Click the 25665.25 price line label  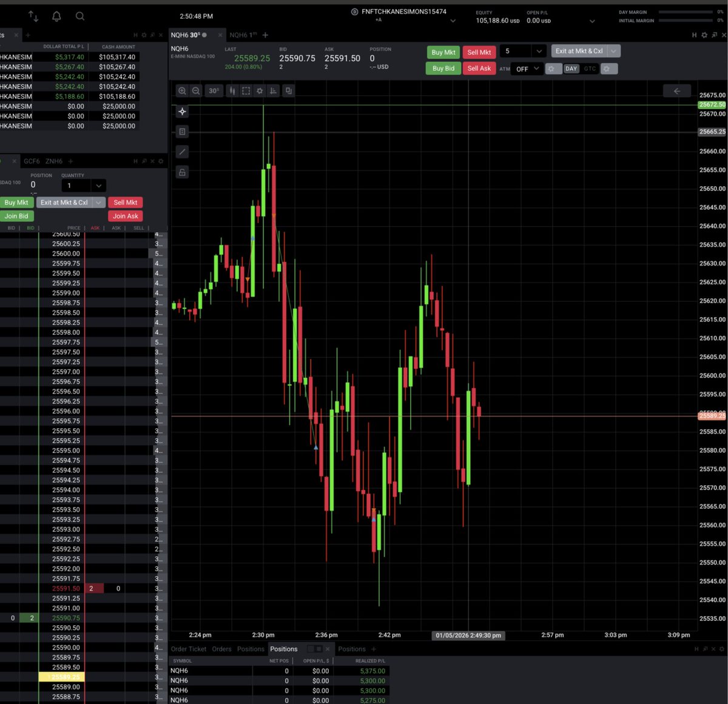pos(712,132)
